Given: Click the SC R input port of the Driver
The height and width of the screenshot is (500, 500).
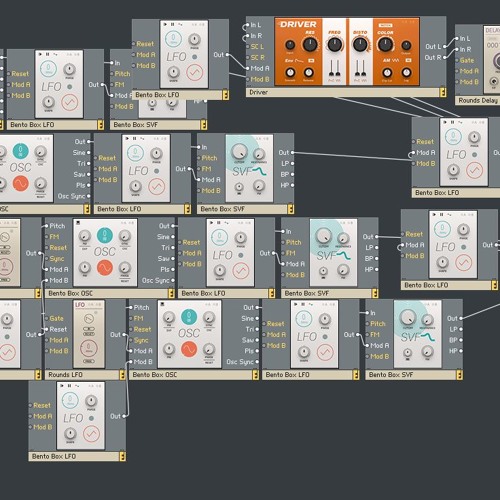Looking at the screenshot, I should pyautogui.click(x=247, y=57).
